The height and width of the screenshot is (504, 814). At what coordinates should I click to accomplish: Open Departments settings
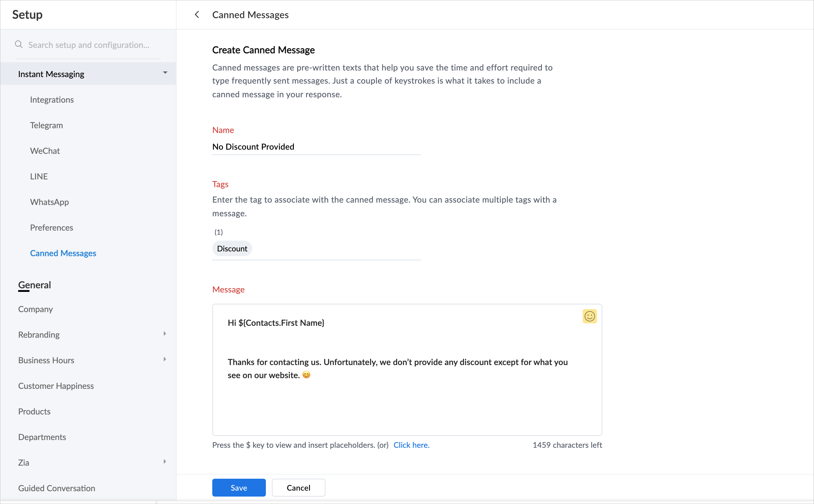click(42, 437)
